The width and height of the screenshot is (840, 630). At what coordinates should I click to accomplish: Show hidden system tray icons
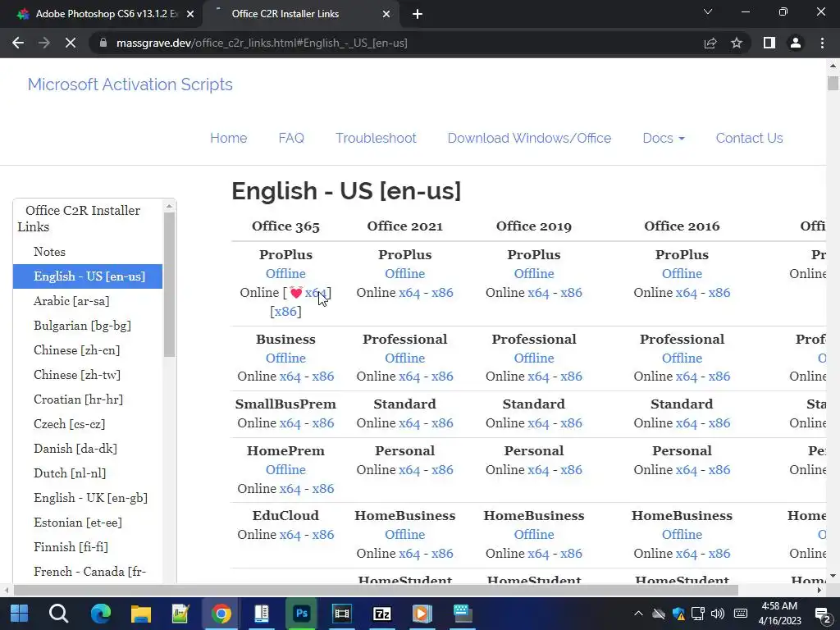pos(638,614)
